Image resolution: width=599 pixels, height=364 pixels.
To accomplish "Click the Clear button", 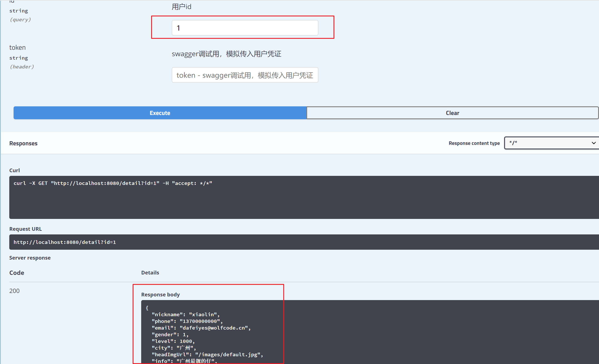I will 452,113.
